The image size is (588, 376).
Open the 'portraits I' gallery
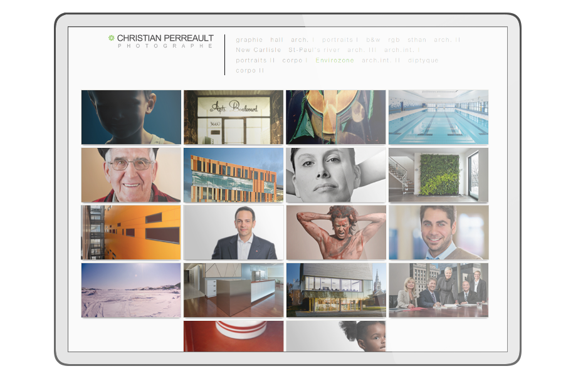340,40
